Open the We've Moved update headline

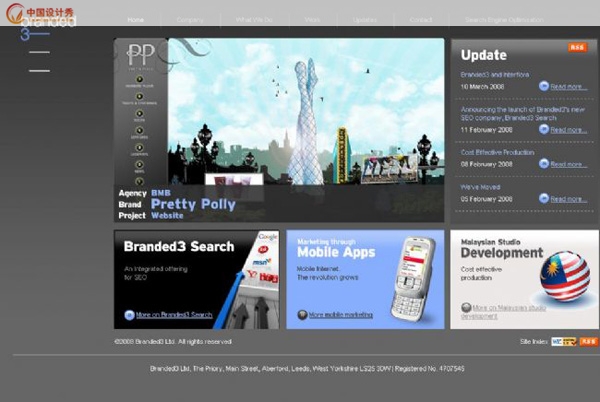(x=480, y=187)
